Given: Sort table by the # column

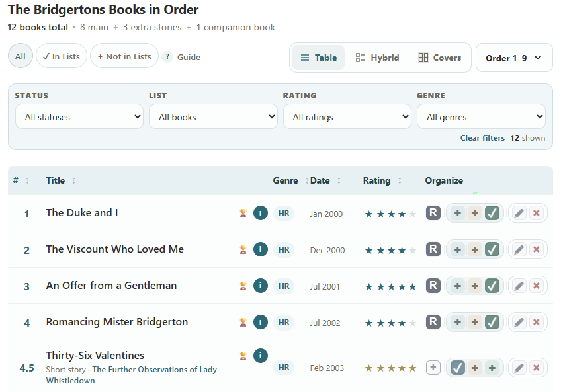Looking at the screenshot, I should (x=21, y=180).
